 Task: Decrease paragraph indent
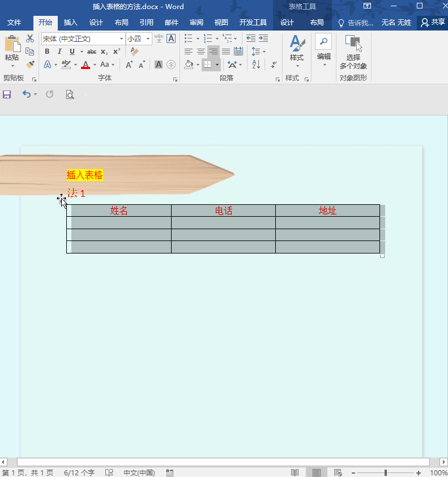pos(251,38)
